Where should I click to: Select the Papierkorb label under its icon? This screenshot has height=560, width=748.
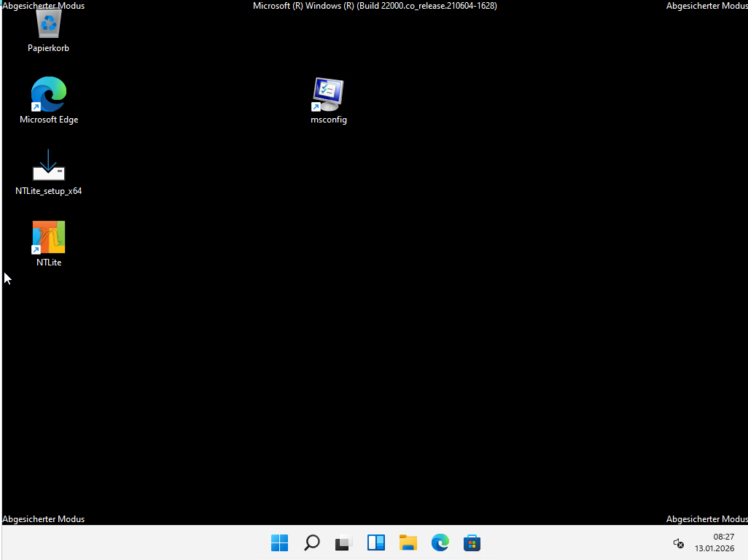(x=48, y=48)
